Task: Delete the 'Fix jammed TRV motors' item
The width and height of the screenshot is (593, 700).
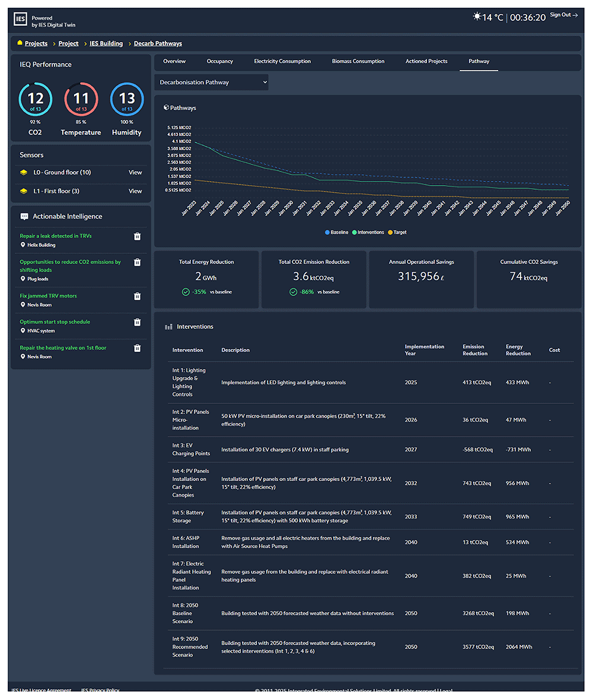Action: [138, 297]
